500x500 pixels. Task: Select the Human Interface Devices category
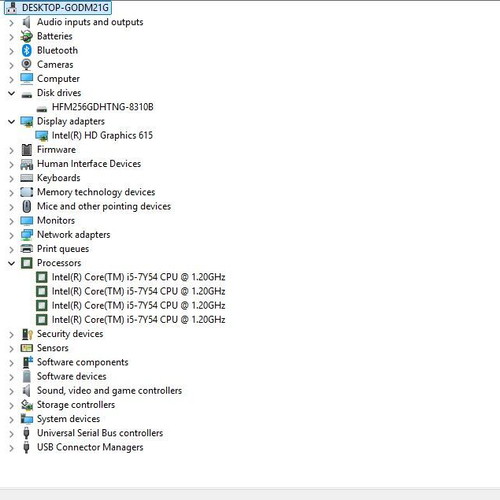coord(89,164)
